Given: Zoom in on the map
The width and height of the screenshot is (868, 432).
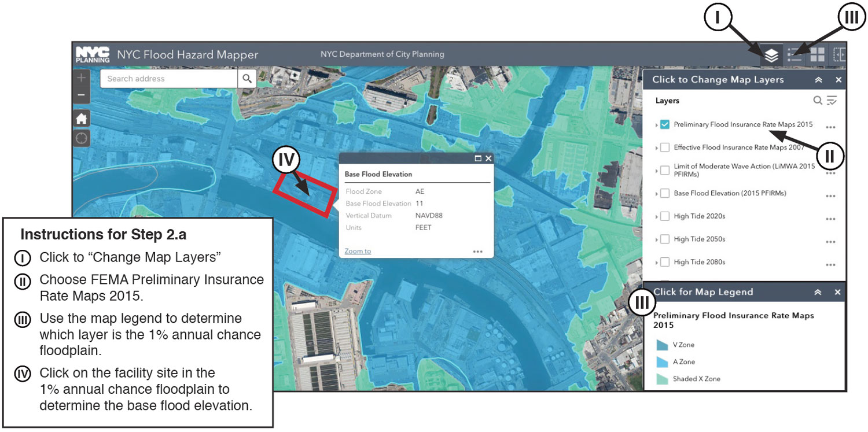Looking at the screenshot, I should coord(81,77).
